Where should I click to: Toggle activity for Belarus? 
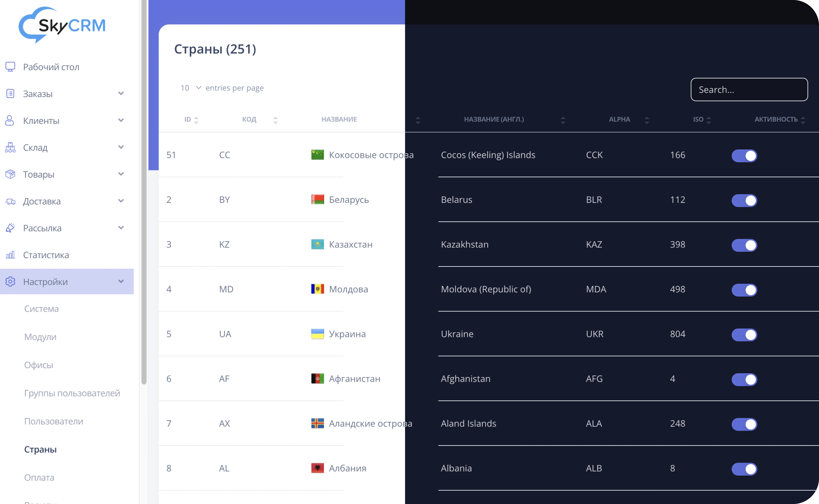tap(744, 200)
